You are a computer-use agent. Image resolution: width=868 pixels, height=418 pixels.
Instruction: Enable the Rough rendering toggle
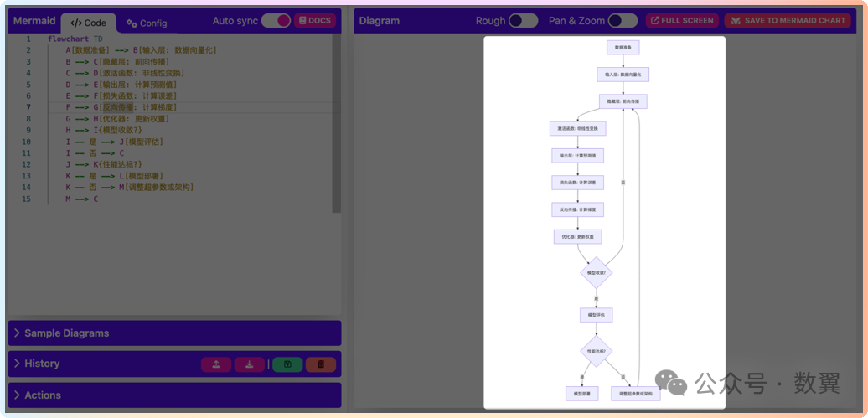523,21
